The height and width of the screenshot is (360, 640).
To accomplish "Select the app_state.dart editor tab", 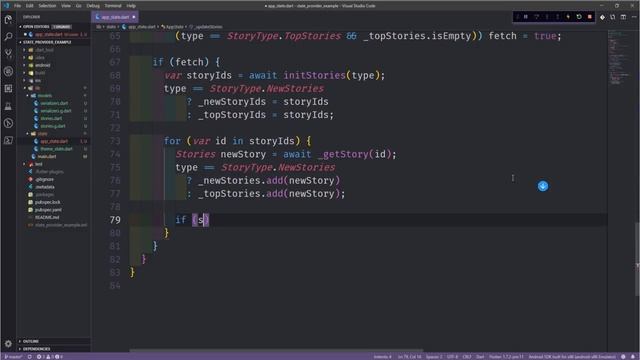I will [115, 17].
